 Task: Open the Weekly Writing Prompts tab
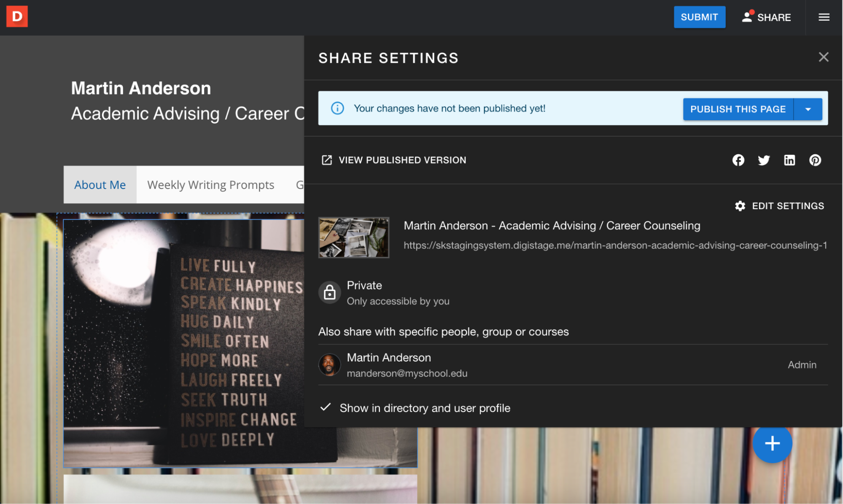[x=210, y=185]
